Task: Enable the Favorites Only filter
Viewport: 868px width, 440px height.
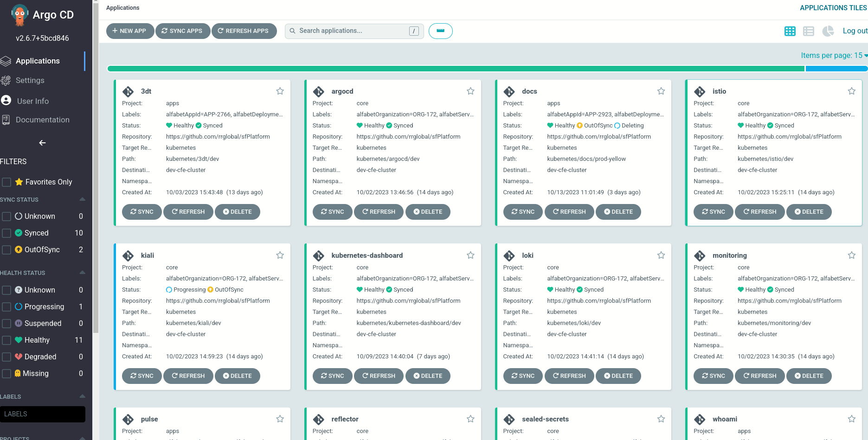Action: tap(6, 182)
